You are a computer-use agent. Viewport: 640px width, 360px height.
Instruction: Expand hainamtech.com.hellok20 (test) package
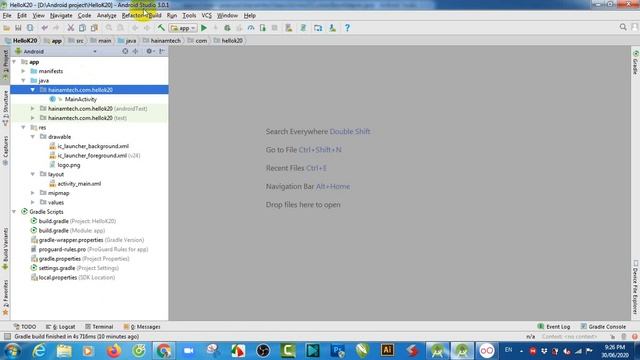33,118
